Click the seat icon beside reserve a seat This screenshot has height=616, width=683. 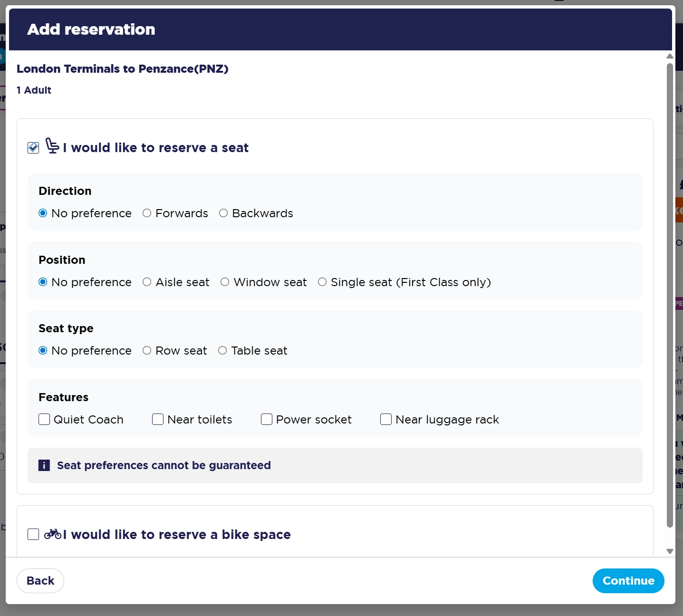[x=52, y=146]
